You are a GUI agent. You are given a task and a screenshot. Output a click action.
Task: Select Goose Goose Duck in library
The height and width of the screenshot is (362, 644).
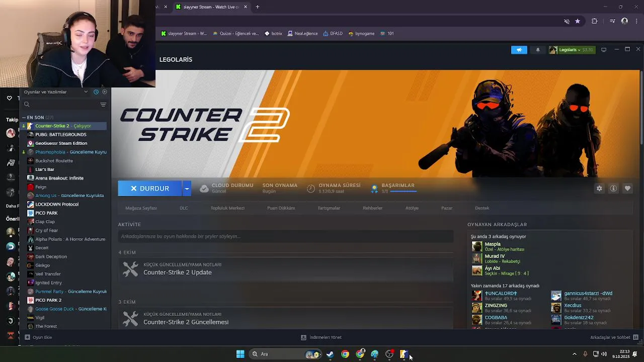coord(63,309)
